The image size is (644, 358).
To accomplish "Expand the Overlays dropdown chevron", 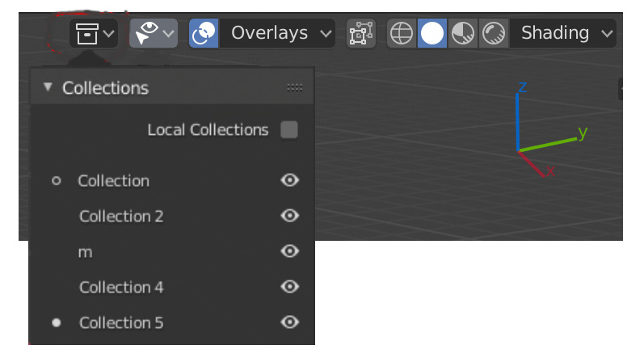I will click(326, 33).
